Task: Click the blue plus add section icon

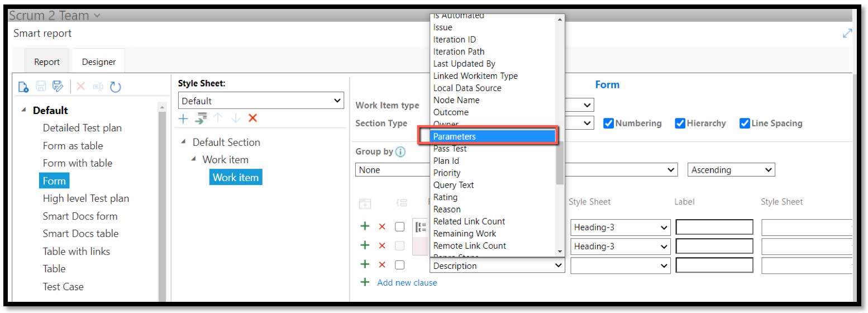Action: pyautogui.click(x=184, y=118)
